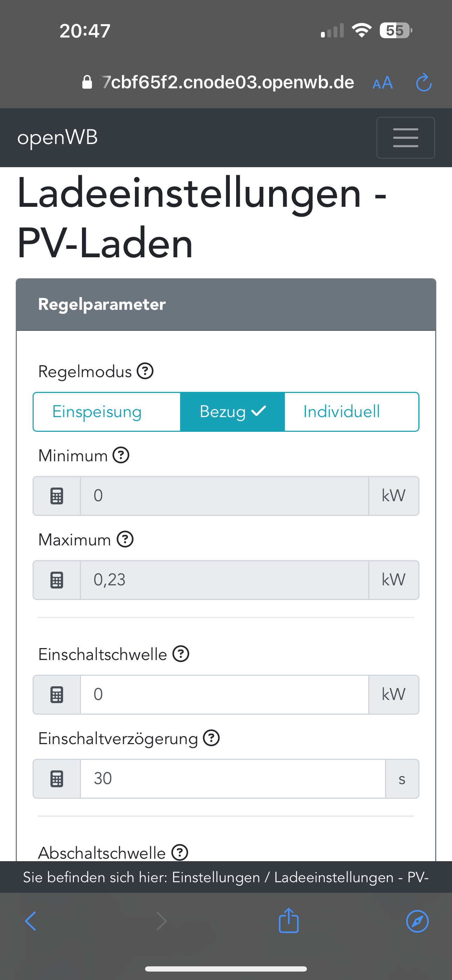Click calculator icon in Einschaltschwelle field
The height and width of the screenshot is (980, 452).
tap(57, 695)
